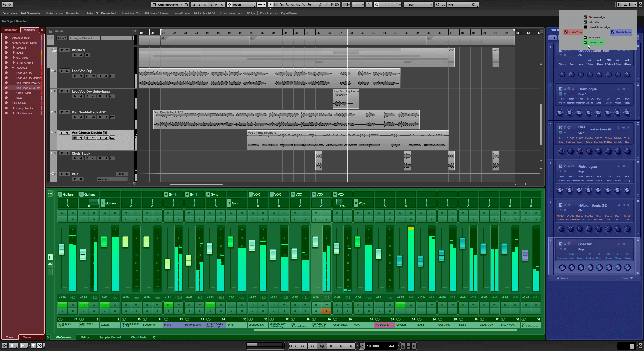Open the Chord Pads tab
The image size is (644, 351).
[x=139, y=337]
